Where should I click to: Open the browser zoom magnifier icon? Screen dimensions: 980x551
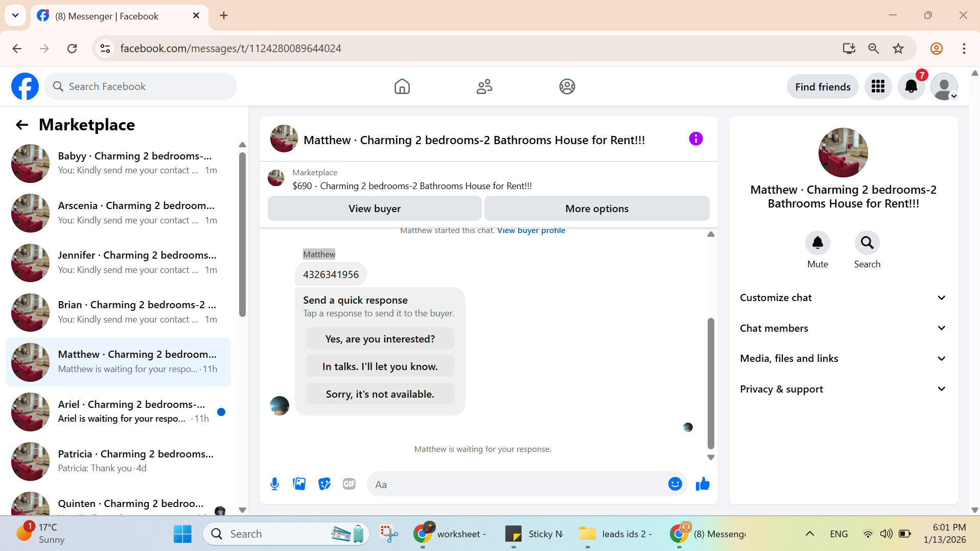click(874, 49)
